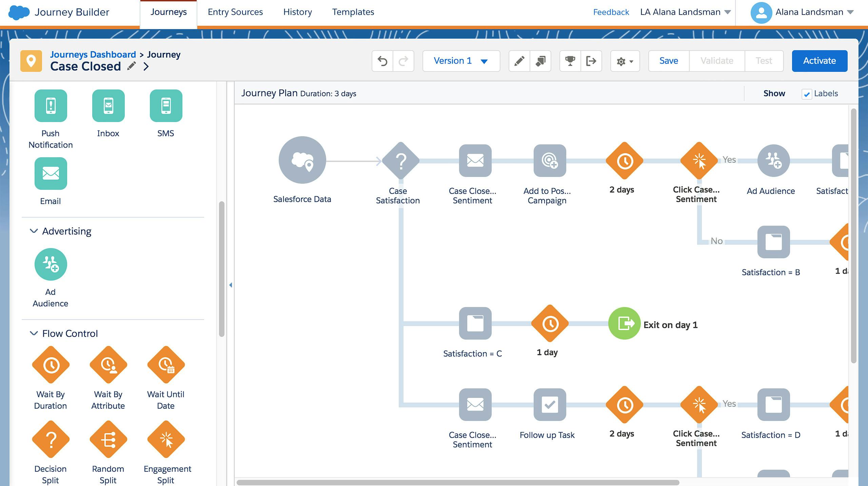The height and width of the screenshot is (486, 868).
Task: Open the goal trophy icon
Action: tap(570, 61)
